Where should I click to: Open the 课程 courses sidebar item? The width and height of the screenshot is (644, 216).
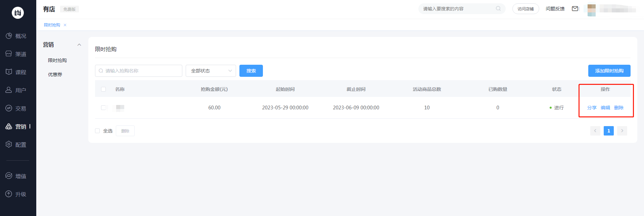click(16, 72)
